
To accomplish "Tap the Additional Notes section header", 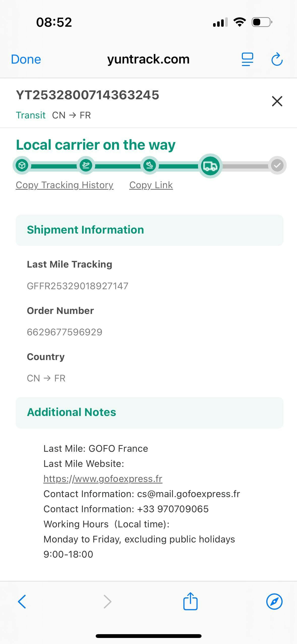I will [72, 412].
